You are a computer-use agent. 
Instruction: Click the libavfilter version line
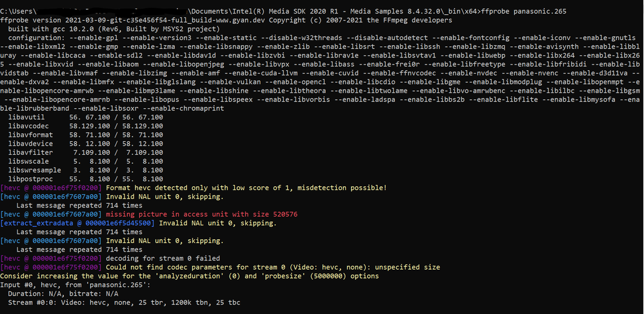point(85,153)
